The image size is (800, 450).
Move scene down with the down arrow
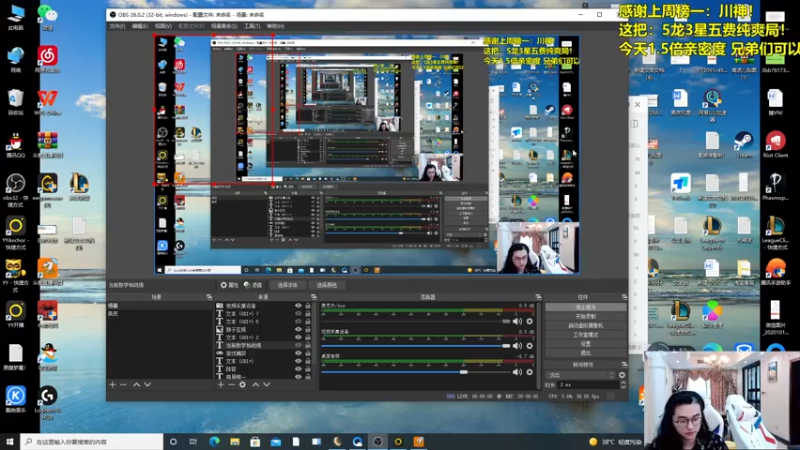coord(147,384)
